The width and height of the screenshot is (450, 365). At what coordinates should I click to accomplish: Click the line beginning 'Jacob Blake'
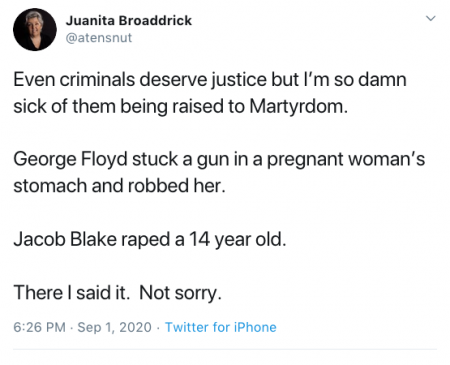point(150,239)
